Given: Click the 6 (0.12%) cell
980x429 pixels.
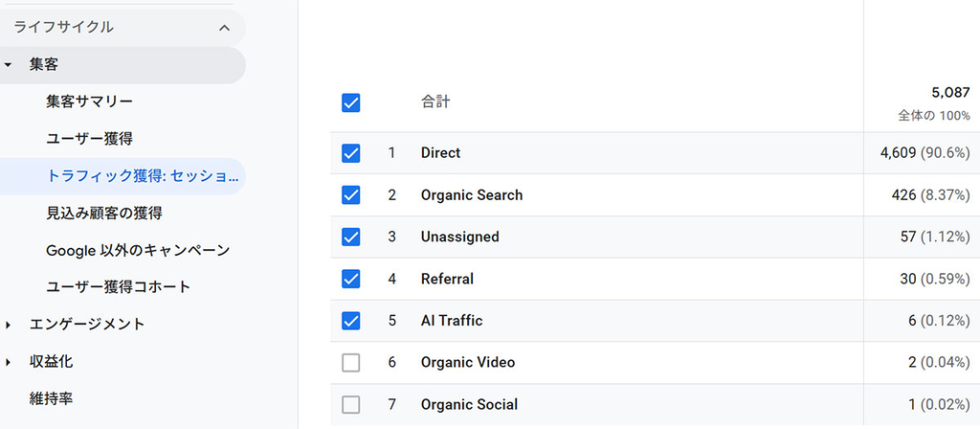Looking at the screenshot, I should click(940, 321).
